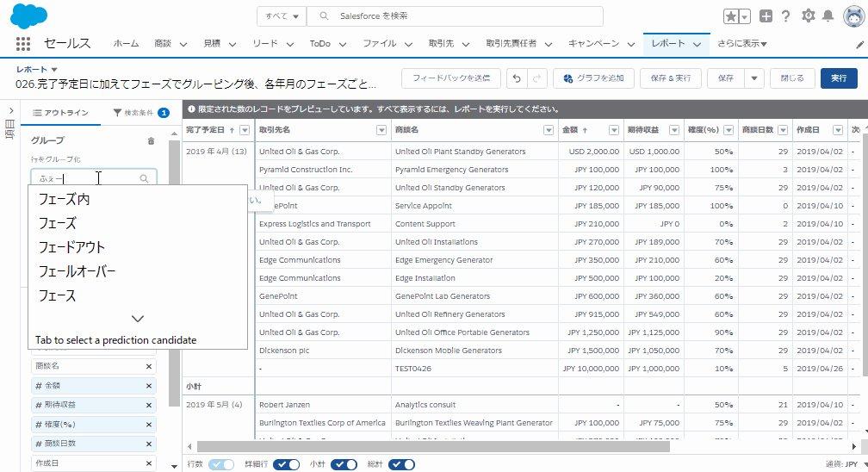Toggle the 総計 switch
868x472 pixels.
pos(401,464)
